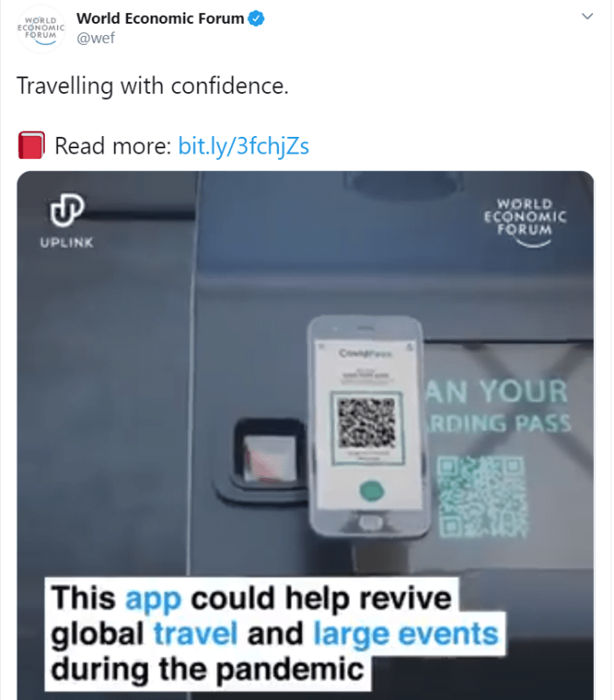
Task: Click the blue 'large events' caption text
Action: click(406, 634)
